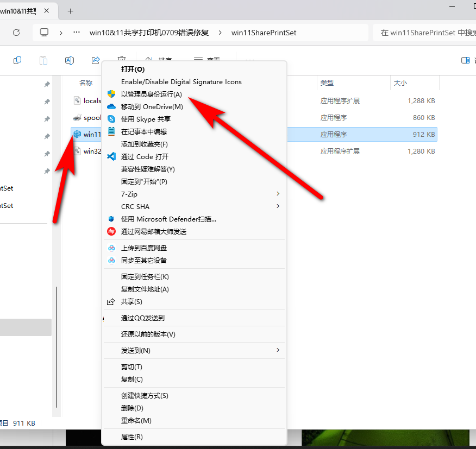The height and width of the screenshot is (449, 476).
Task: Choose 通过 Code 打开 with the VS Code icon
Action: pos(145,156)
